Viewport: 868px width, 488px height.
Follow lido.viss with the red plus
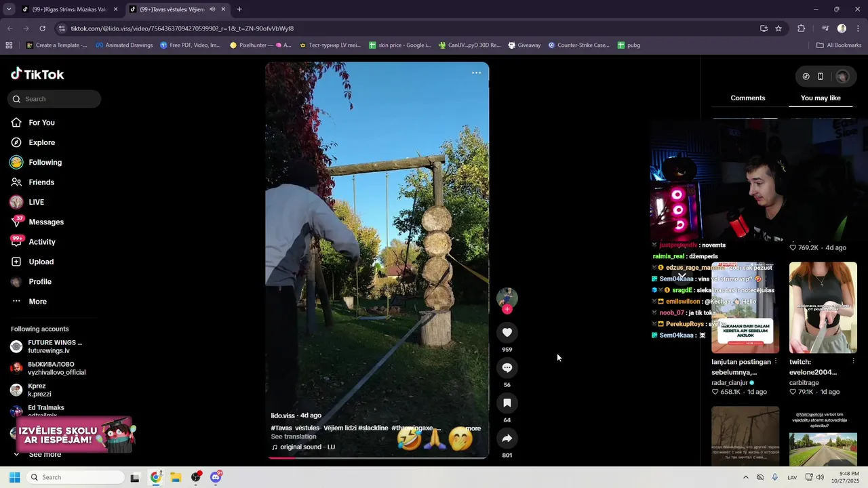pyautogui.click(x=507, y=309)
